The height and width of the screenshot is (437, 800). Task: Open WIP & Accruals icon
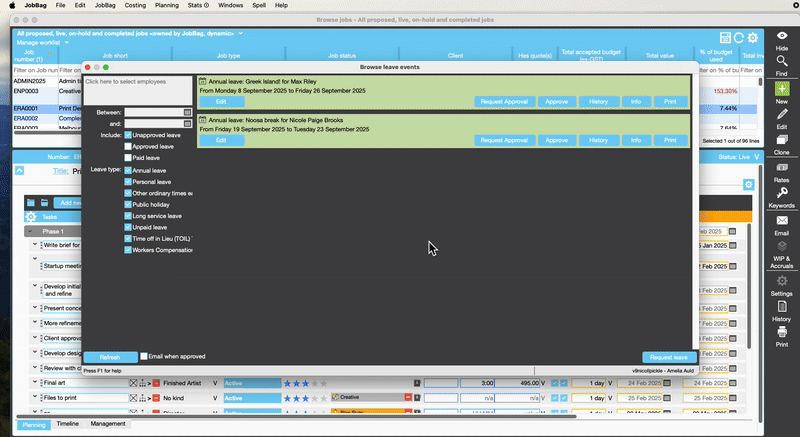[782, 246]
